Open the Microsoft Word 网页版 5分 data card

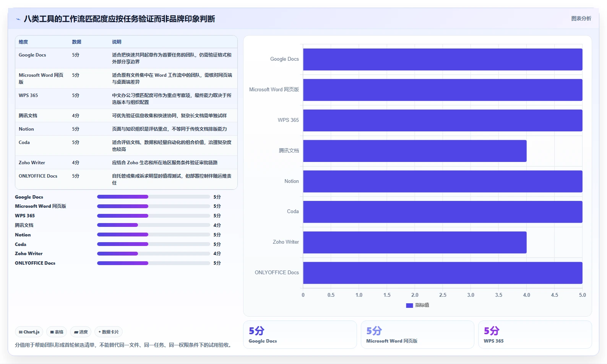tap(417, 335)
